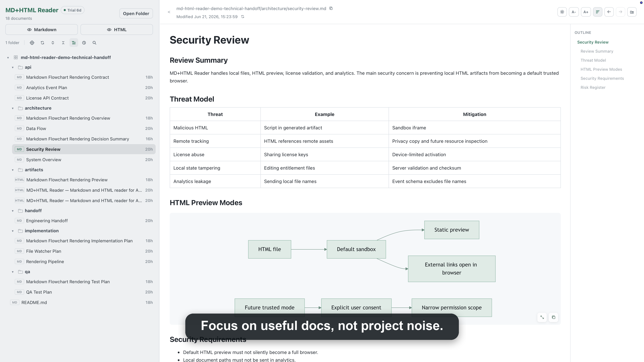Open Markdown Flowchart Rendering Decision Summary
The width and height of the screenshot is (644, 362).
(x=84, y=139)
